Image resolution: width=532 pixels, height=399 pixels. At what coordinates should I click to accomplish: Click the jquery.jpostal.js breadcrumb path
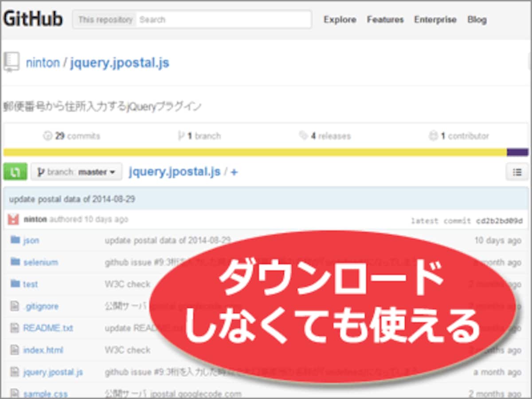tap(175, 172)
